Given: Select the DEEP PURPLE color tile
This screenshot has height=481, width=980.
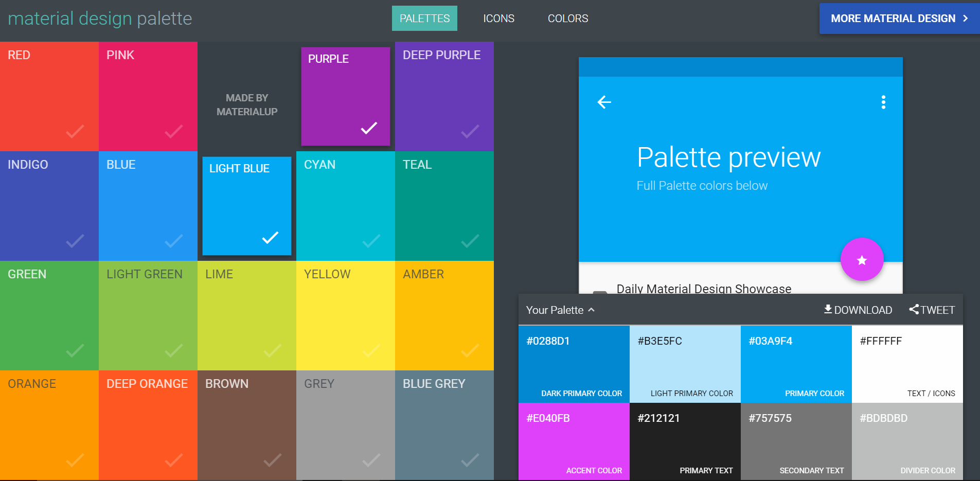Looking at the screenshot, I should click(x=444, y=96).
